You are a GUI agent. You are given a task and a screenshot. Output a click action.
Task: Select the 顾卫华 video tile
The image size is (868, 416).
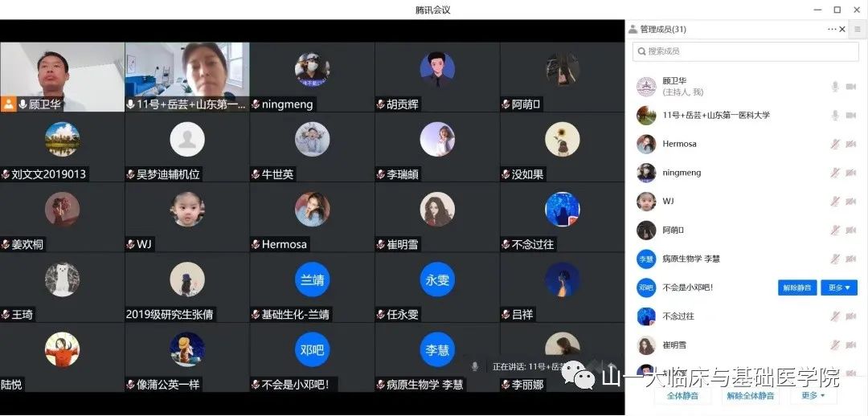coord(63,77)
